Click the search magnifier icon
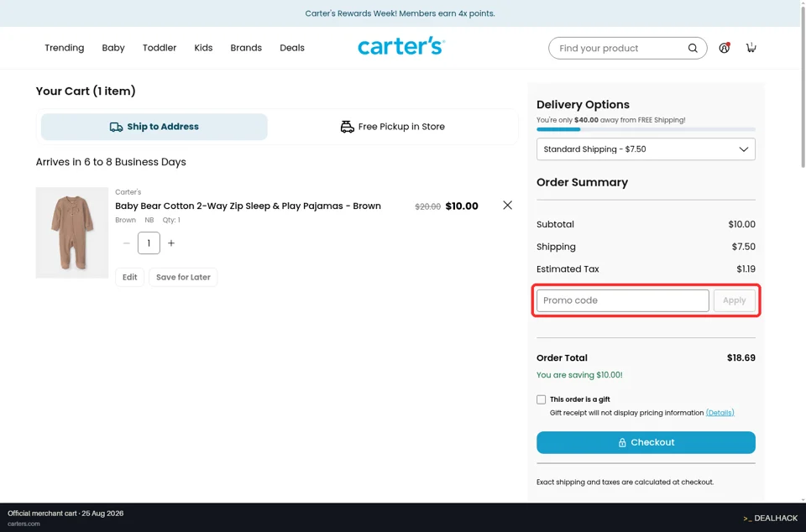Image resolution: width=806 pixels, height=532 pixels. click(x=693, y=49)
